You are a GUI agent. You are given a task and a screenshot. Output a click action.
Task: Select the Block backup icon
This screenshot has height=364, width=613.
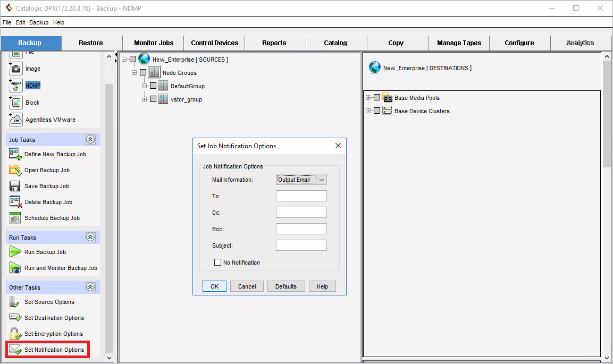pos(16,103)
